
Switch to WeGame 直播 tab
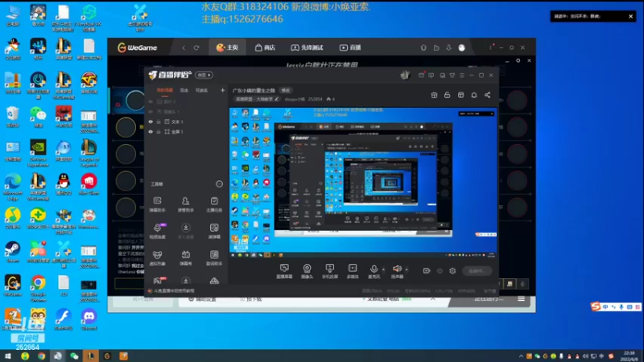(x=350, y=47)
